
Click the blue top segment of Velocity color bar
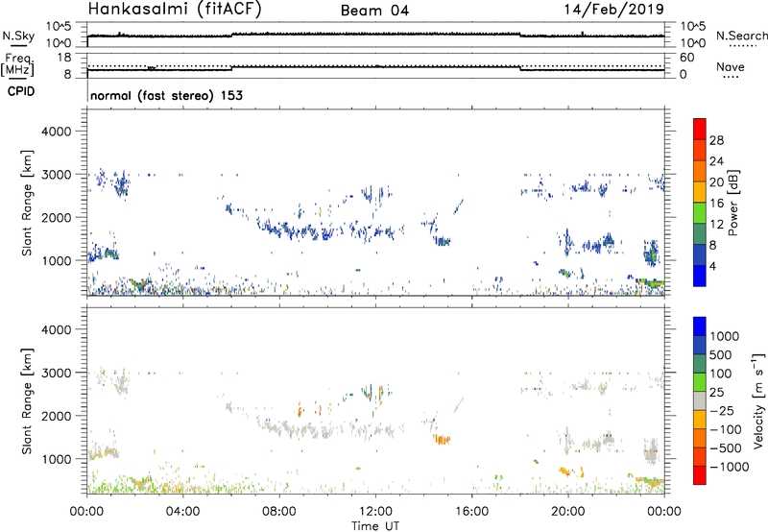pos(700,326)
